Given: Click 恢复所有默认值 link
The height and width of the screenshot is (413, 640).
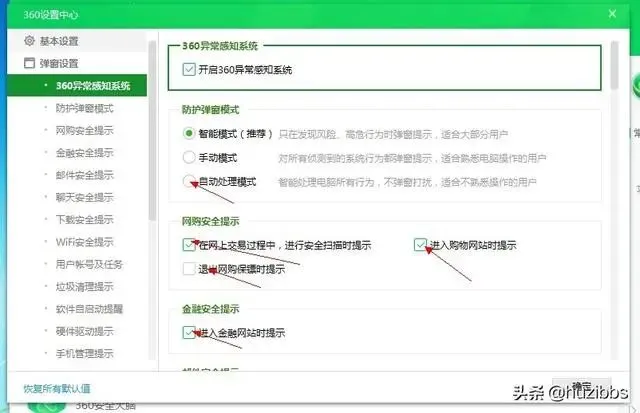Looking at the screenshot, I should (57, 389).
